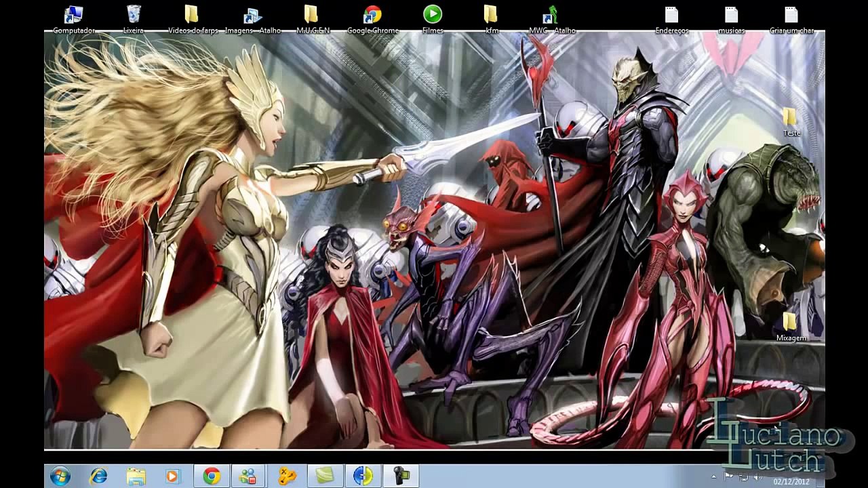Open Windows Explorer from the taskbar

[136, 476]
